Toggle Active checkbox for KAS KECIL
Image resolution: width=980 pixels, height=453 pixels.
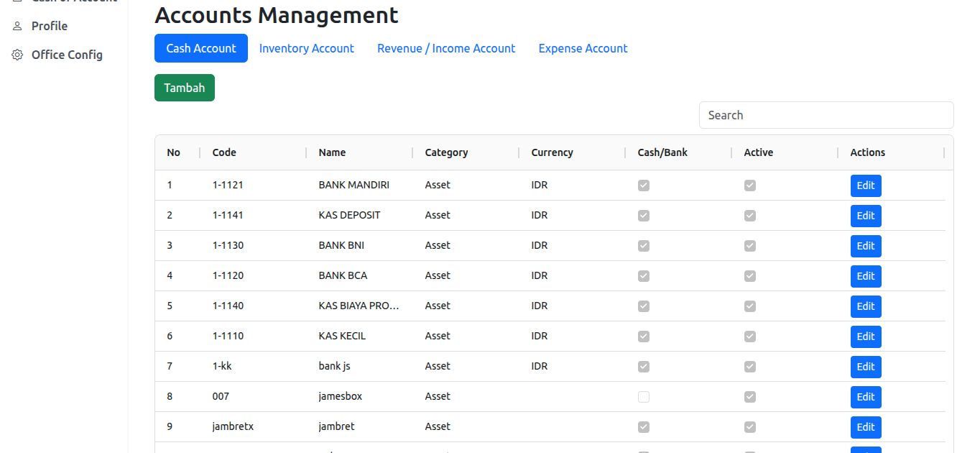point(750,337)
